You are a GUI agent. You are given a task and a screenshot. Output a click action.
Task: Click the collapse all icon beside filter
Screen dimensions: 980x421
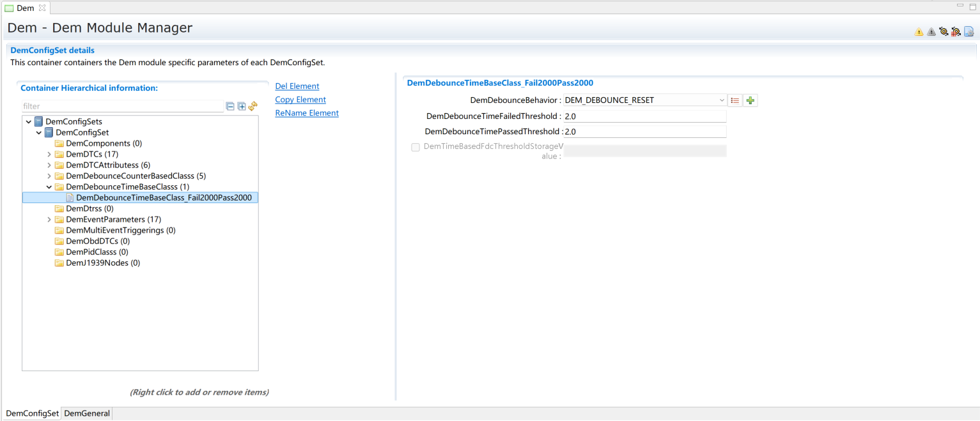tap(230, 107)
